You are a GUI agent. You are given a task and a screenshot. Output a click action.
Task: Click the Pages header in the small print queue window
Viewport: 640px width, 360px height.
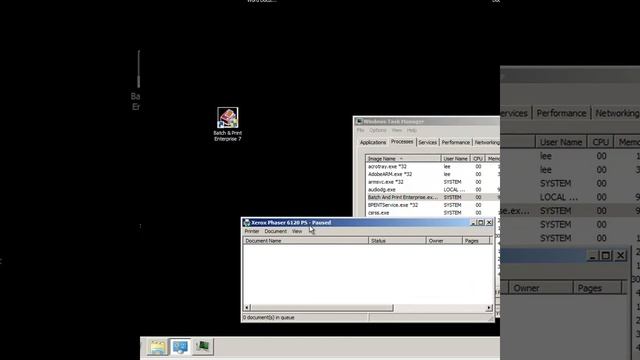pyautogui.click(x=476, y=241)
